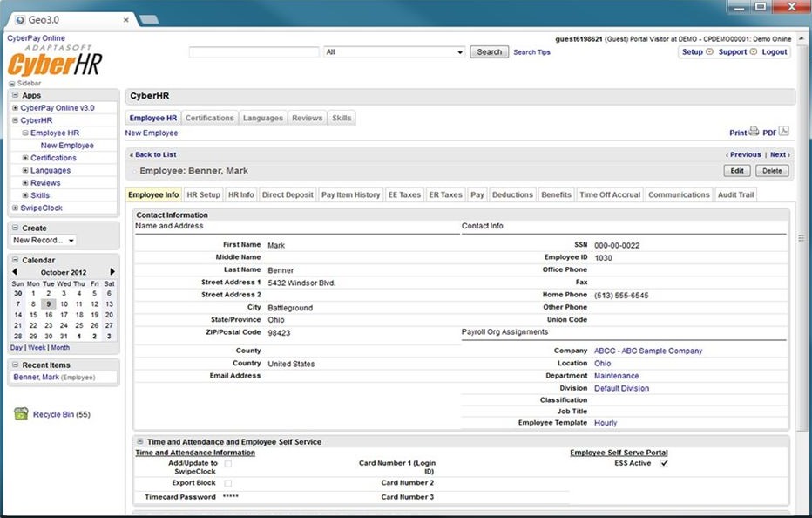Viewport: 812px width, 518px height.
Task: Click the CyberHR logo
Action: [54, 62]
